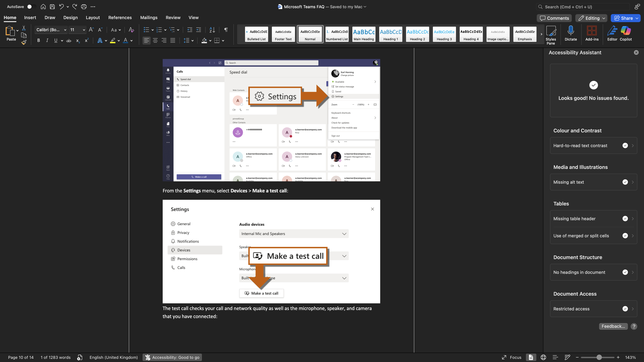
Task: Toggle Show/Hide paragraph marks
Action: coord(226,30)
